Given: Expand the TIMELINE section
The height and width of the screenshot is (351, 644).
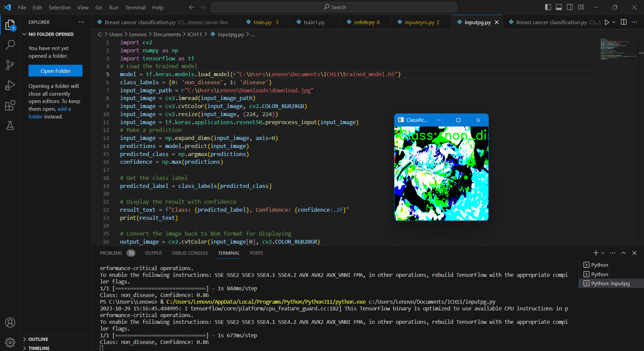Looking at the screenshot, I should (x=39, y=348).
